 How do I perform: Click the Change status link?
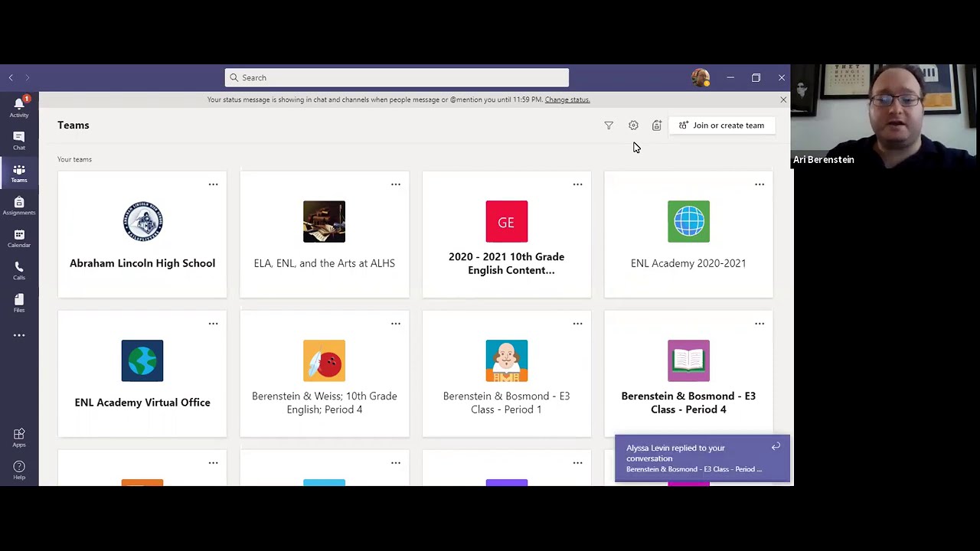[567, 99]
